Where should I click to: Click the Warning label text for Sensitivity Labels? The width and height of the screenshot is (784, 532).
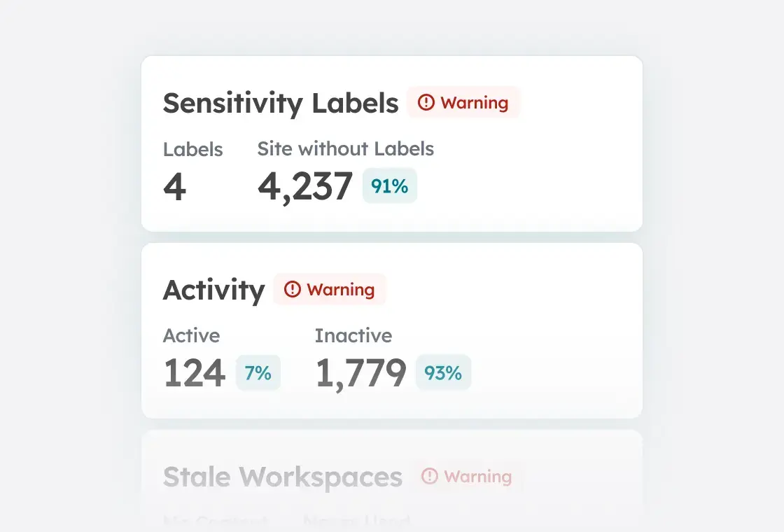point(475,102)
